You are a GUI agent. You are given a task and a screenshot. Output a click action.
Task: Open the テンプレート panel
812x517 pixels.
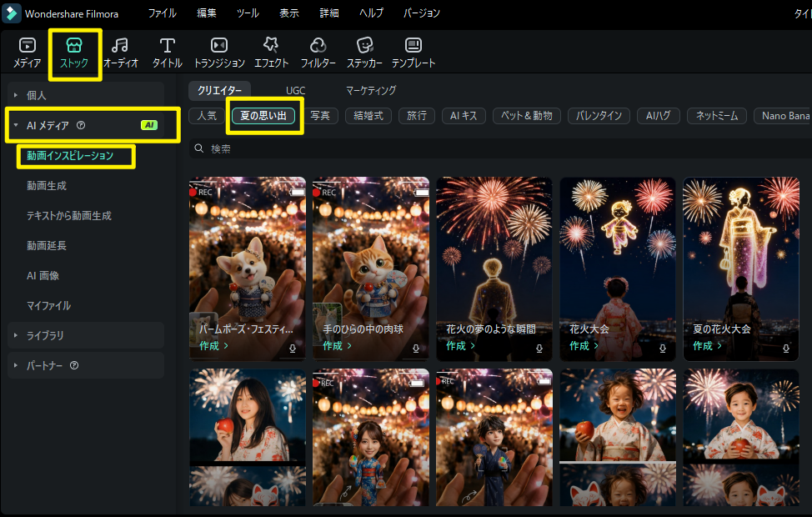coord(414,53)
